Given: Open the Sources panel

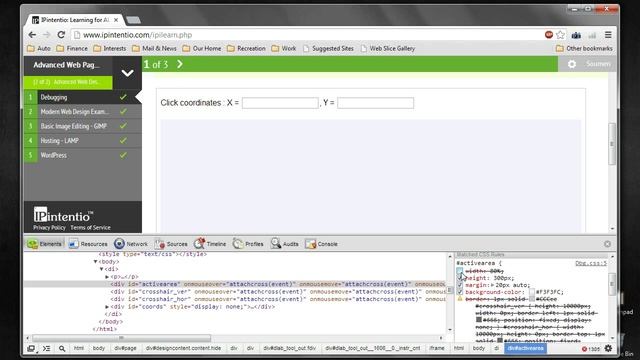Looking at the screenshot, I should click(x=171, y=244).
